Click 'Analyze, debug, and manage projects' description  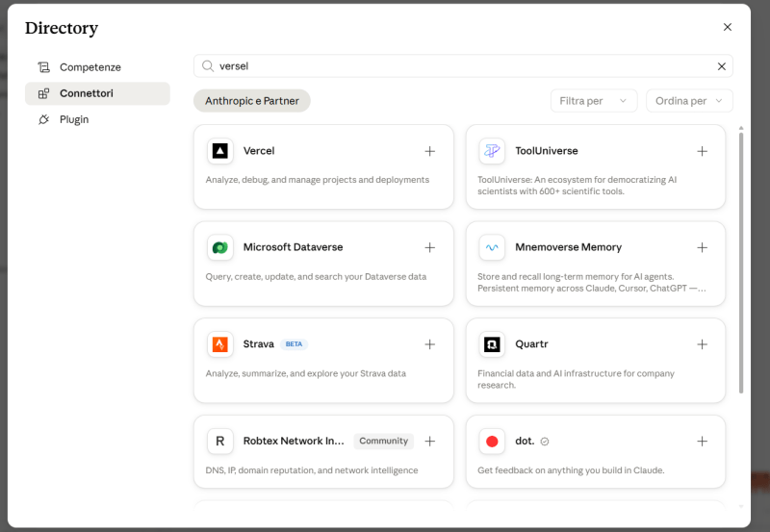[318, 180]
